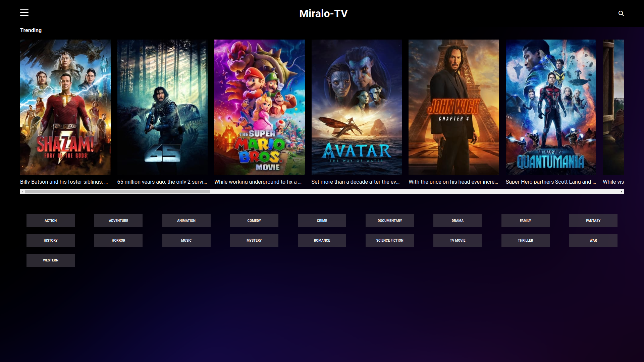The height and width of the screenshot is (362, 644).
Task: Choose the TV Movie genre
Action: click(x=457, y=240)
